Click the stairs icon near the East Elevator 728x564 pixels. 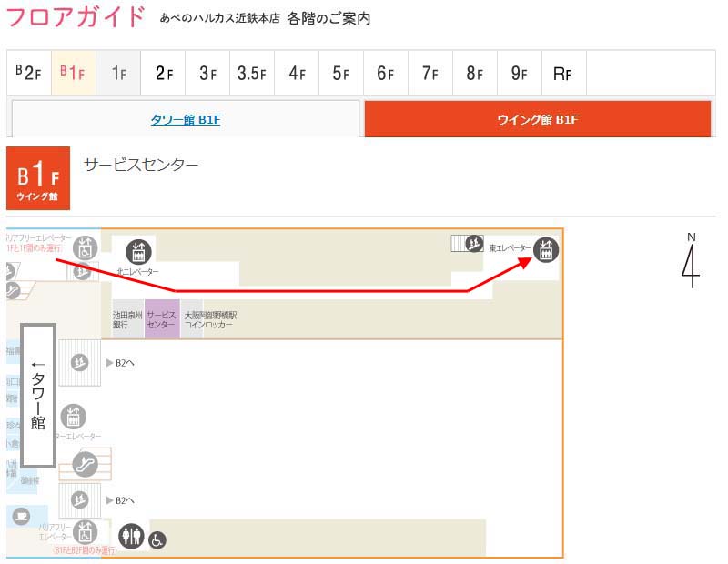471,243
